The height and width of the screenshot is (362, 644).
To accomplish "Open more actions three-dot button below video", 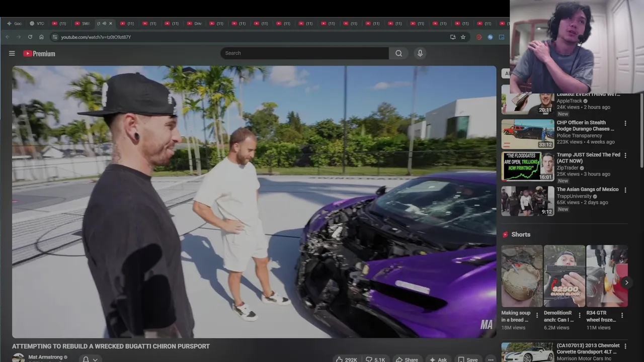I will click(x=491, y=359).
